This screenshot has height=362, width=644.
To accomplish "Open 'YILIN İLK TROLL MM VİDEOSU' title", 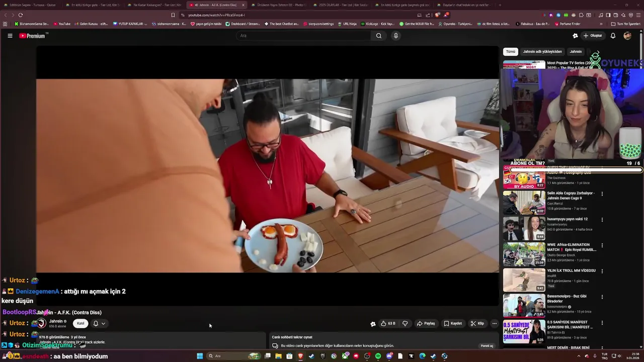I will click(571, 270).
